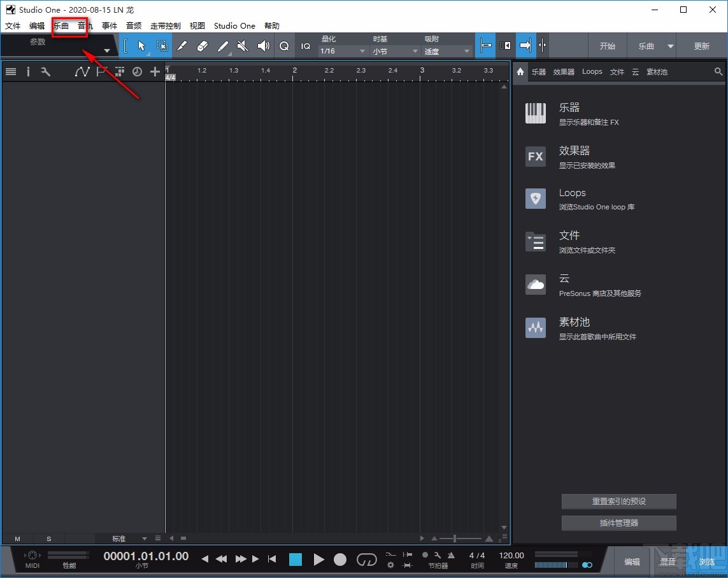728x578 pixels.
Task: Click the 更新 button
Action: 701,46
